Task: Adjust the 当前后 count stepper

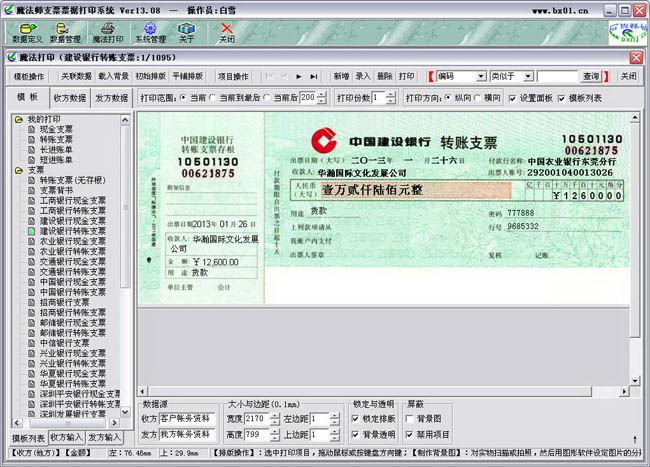Action: point(322,98)
